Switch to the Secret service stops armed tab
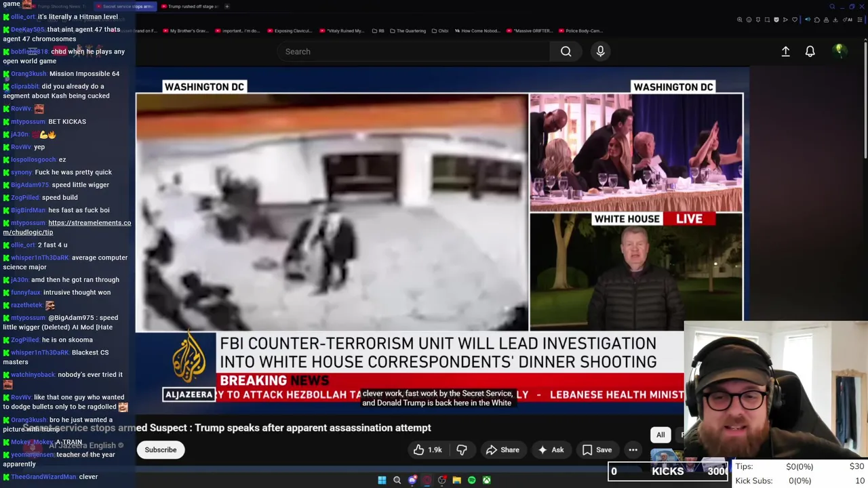Viewport: 868px width, 488px height. (x=125, y=6)
